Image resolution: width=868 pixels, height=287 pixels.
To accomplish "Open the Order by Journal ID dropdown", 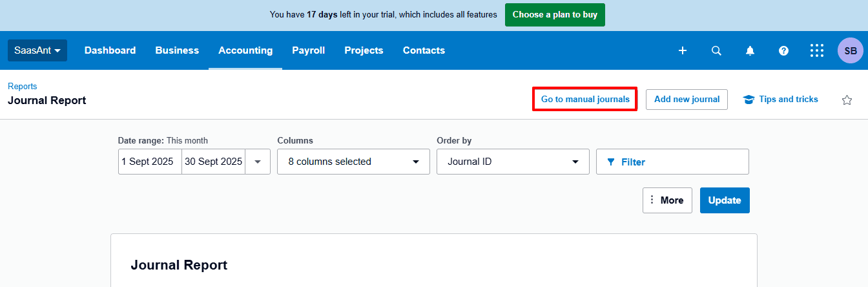I will (513, 162).
